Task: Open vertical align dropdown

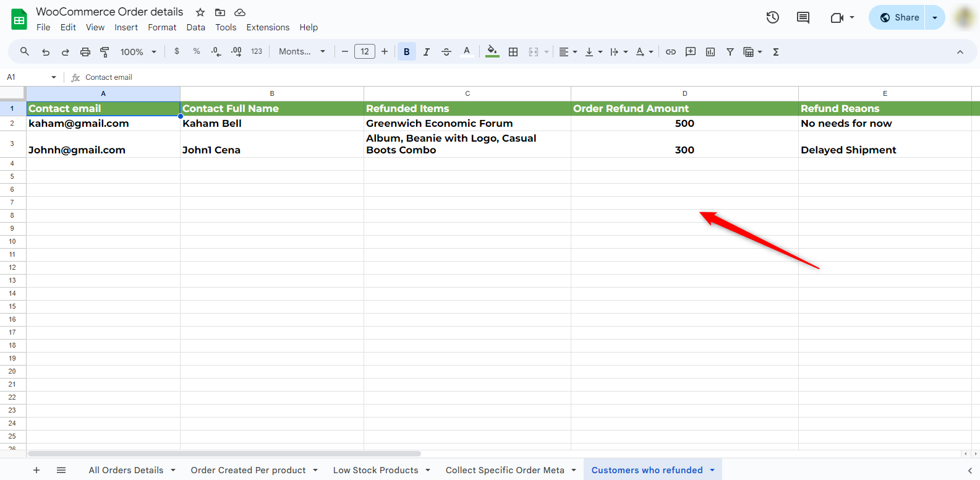Action: tap(594, 52)
